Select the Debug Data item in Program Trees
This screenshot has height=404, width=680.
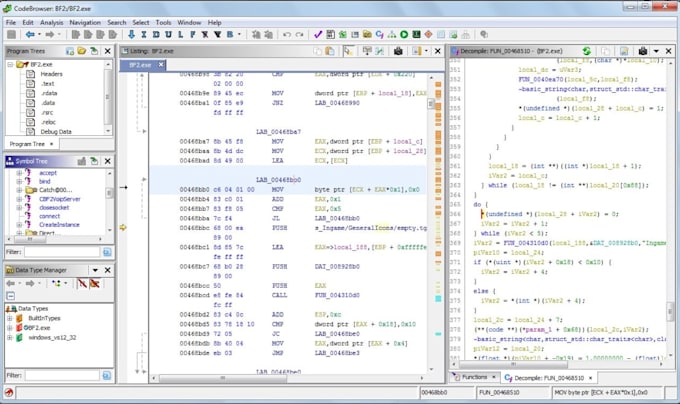pyautogui.click(x=56, y=131)
